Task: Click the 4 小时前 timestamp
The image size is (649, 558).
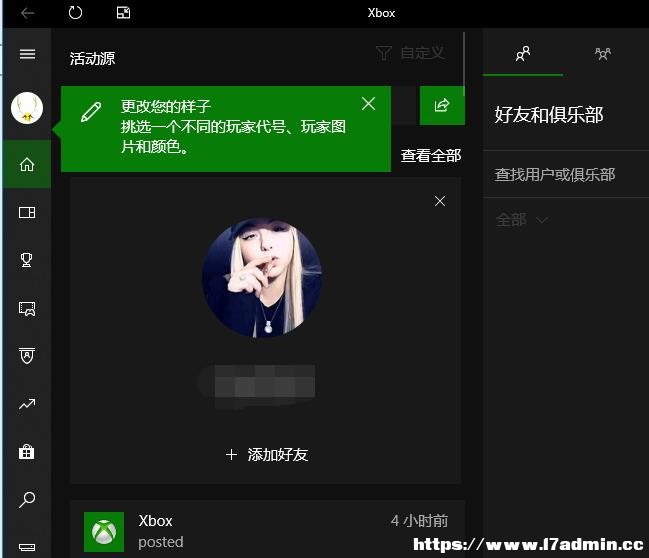Action: tap(419, 521)
